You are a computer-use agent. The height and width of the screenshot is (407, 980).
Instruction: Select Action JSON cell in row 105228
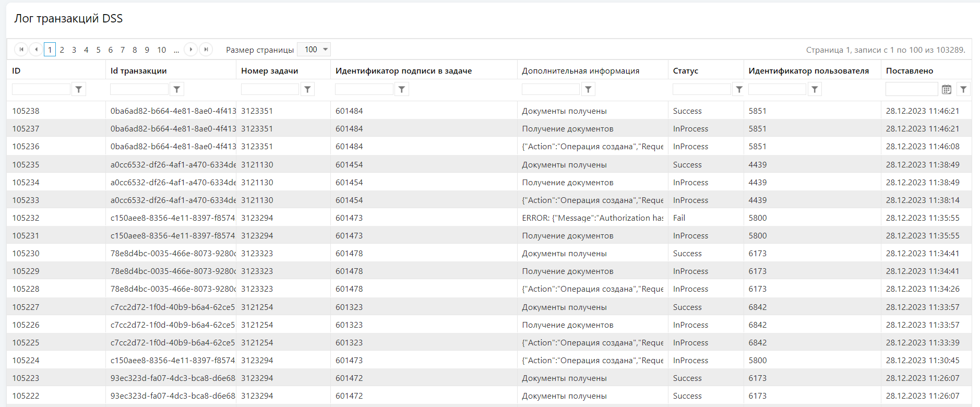592,289
